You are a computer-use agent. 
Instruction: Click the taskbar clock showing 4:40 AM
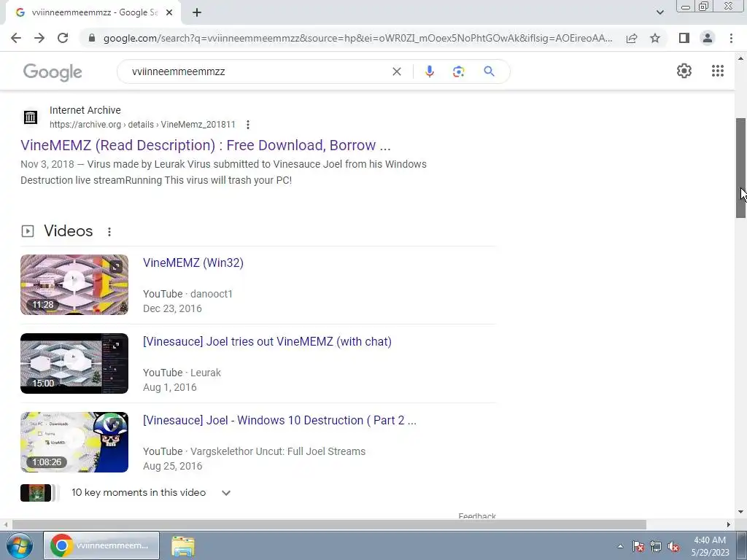[710, 545]
